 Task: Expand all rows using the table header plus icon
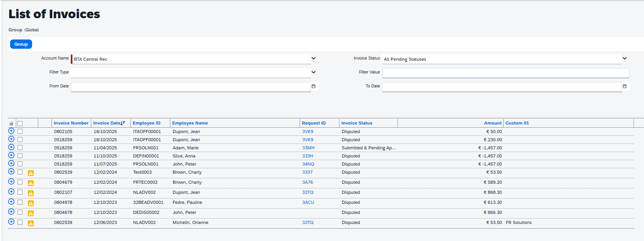point(11,124)
